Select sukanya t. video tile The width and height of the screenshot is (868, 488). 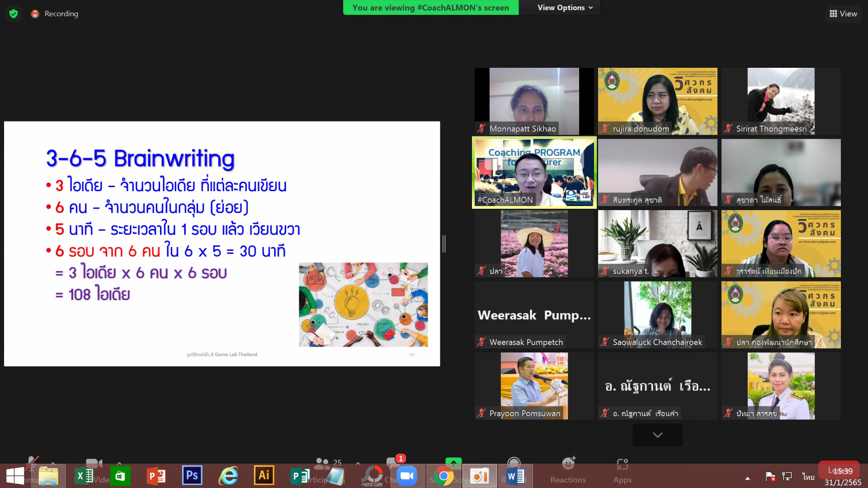(x=657, y=244)
